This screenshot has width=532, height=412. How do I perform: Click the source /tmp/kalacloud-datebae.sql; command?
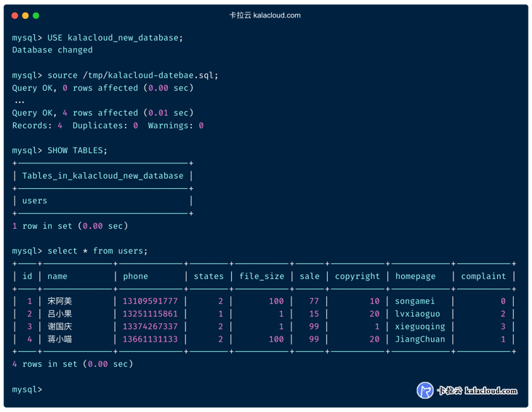pos(133,76)
